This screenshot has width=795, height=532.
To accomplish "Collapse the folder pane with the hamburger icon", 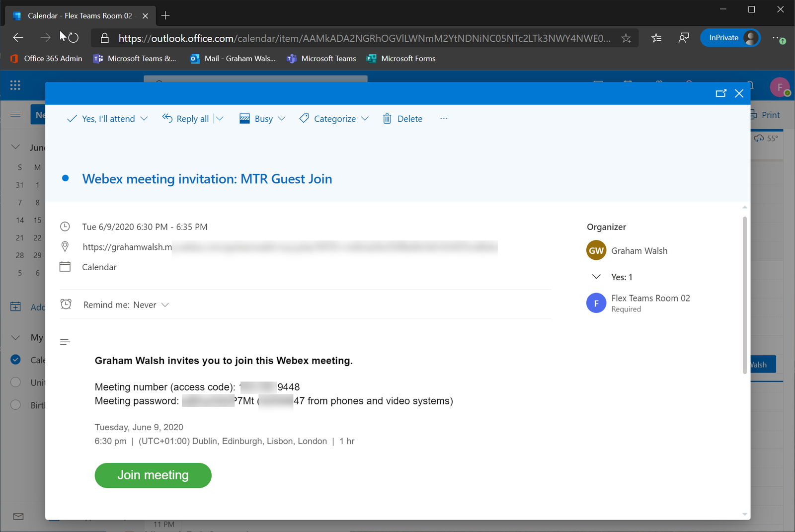I will pyautogui.click(x=15, y=114).
